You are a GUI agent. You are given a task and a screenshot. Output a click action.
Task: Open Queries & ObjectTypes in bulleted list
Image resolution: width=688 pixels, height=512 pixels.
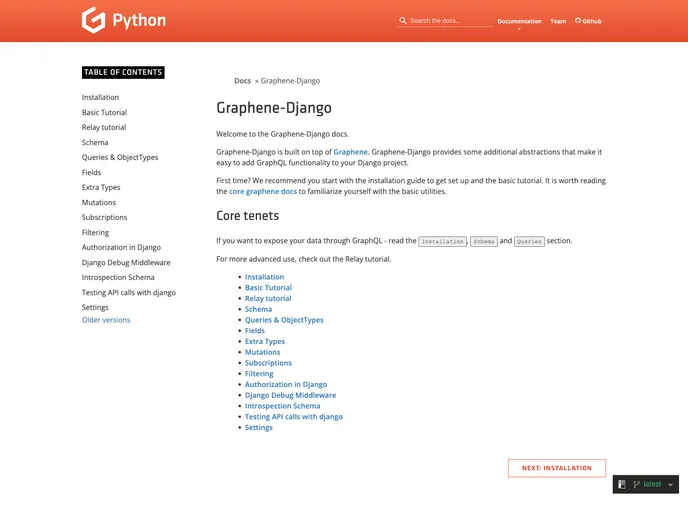pos(284,320)
